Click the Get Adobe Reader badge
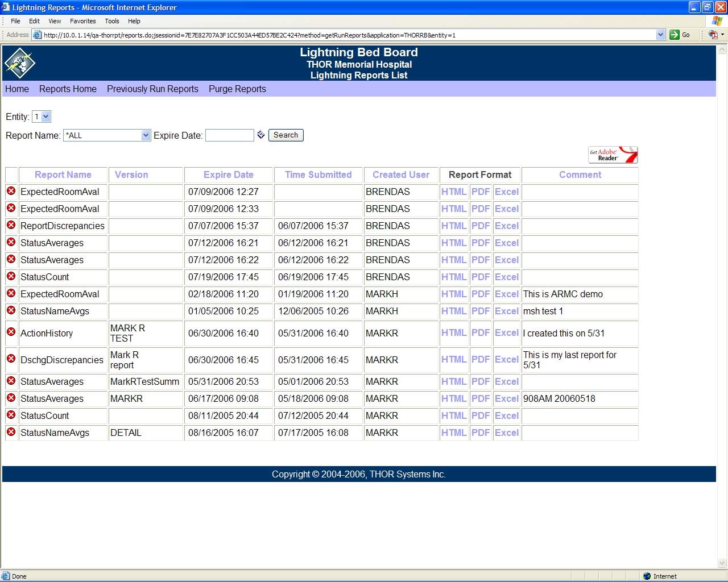The width and height of the screenshot is (728, 582). click(613, 155)
